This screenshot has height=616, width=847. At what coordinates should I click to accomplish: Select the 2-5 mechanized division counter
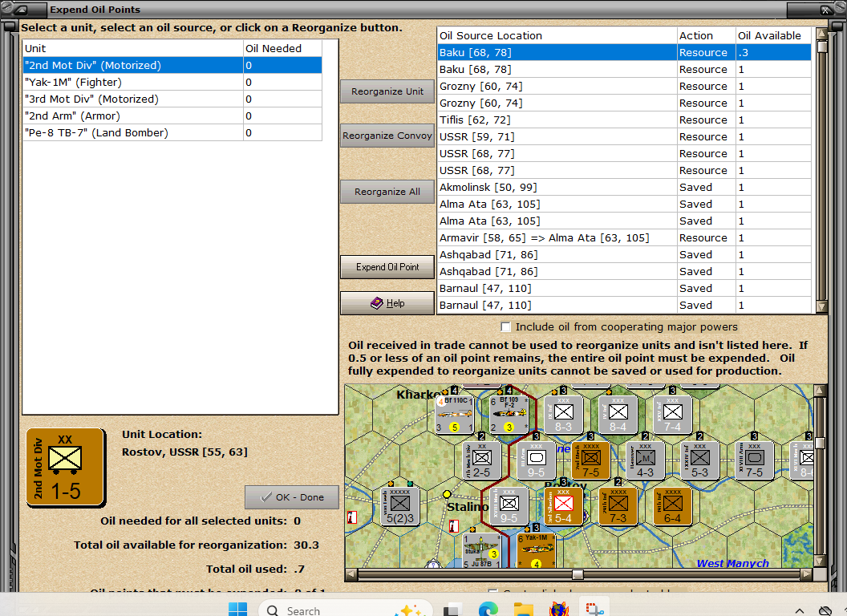(x=482, y=460)
